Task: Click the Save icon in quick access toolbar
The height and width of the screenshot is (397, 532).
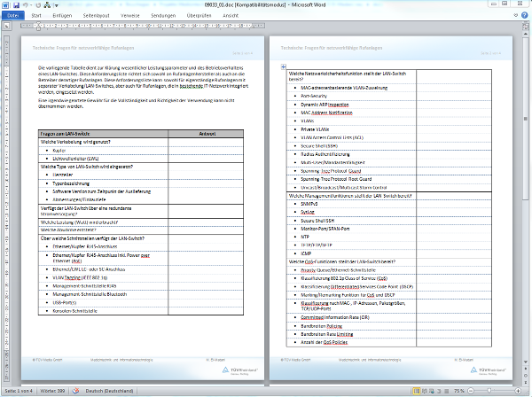Action: pos(15,4)
